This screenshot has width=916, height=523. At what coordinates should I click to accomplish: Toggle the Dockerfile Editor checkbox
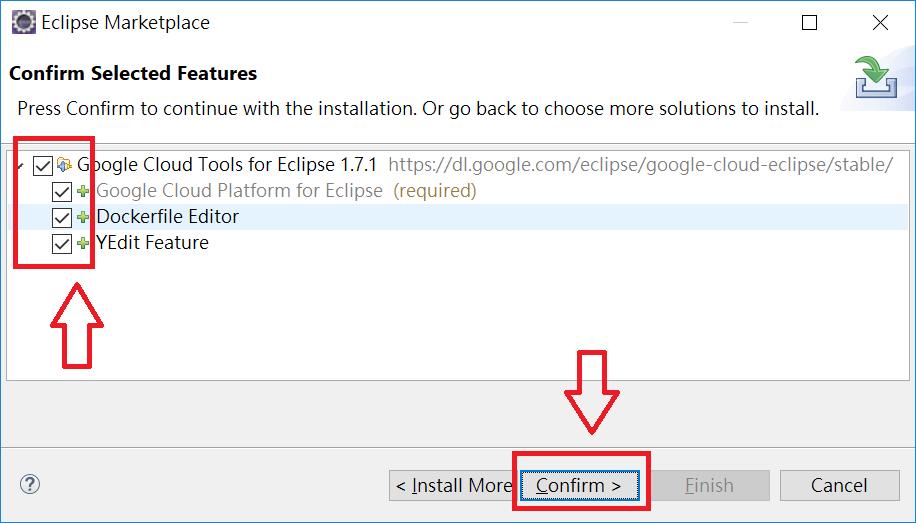(62, 217)
